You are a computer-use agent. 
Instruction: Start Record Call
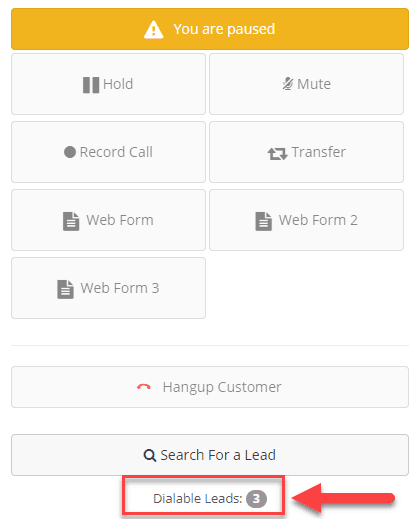pos(108,152)
